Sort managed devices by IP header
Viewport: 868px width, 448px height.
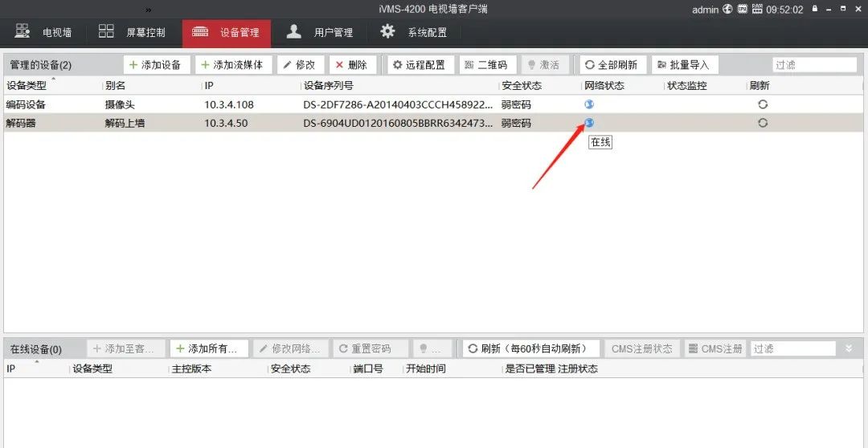(x=209, y=86)
